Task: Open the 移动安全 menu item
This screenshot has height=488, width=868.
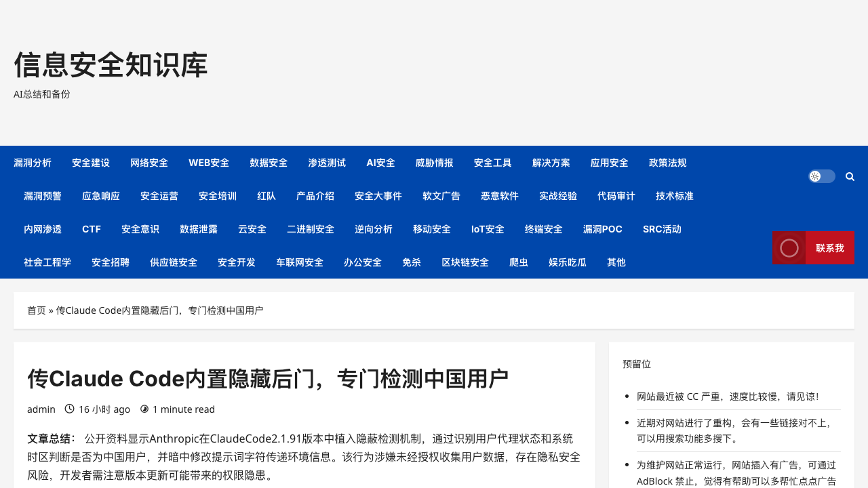Action: 432,229
